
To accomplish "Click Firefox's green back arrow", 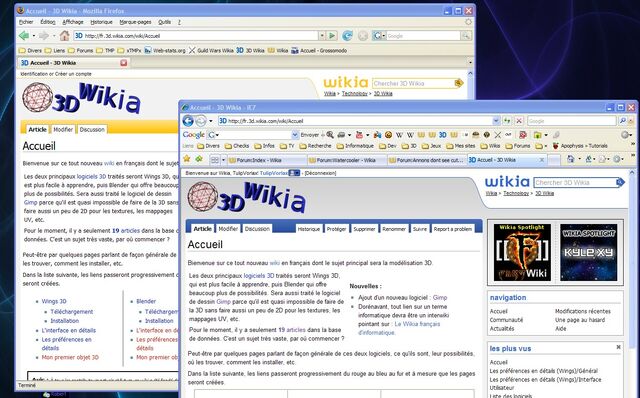I will click(x=24, y=36).
